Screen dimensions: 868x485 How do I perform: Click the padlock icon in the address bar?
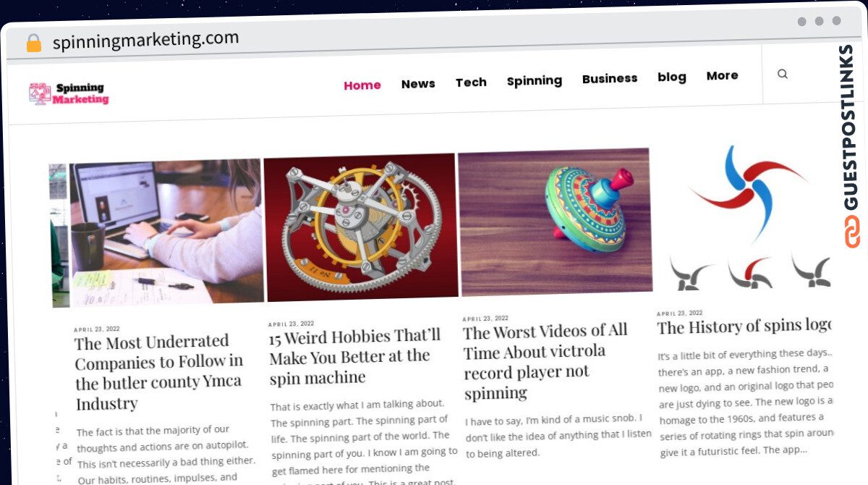click(34, 43)
